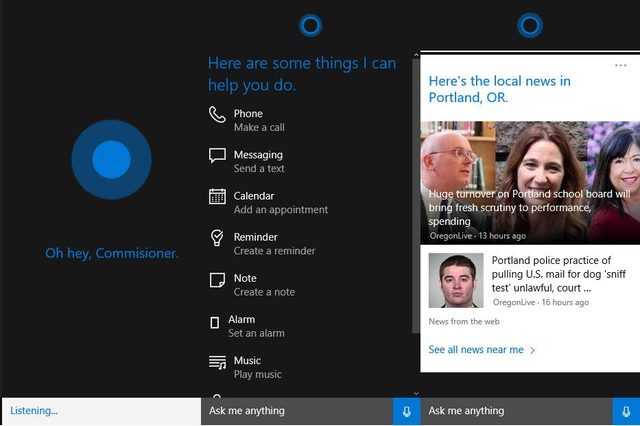This screenshot has width=640, height=426.
Task: Select Phone – Make a call
Action: pyautogui.click(x=259, y=120)
